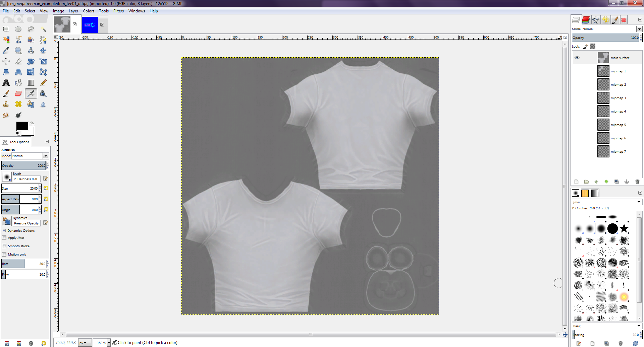Select the Select by Color tool
Image resolution: width=644 pixels, height=347 pixels.
click(x=6, y=40)
